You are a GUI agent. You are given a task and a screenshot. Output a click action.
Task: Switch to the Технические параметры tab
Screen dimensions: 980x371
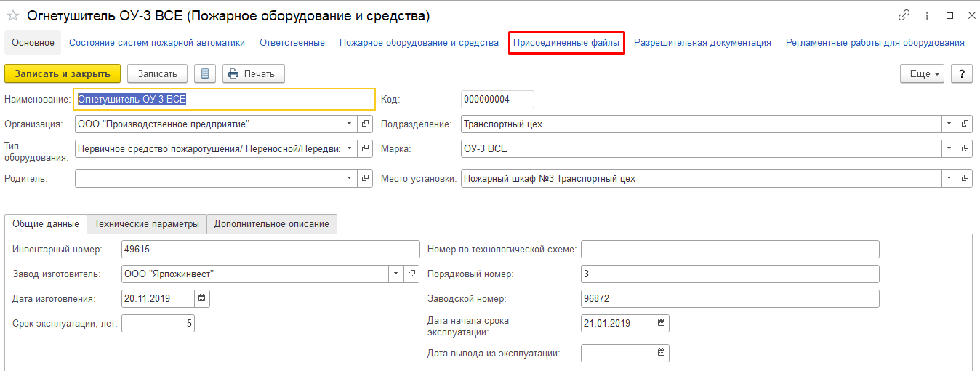tap(147, 224)
